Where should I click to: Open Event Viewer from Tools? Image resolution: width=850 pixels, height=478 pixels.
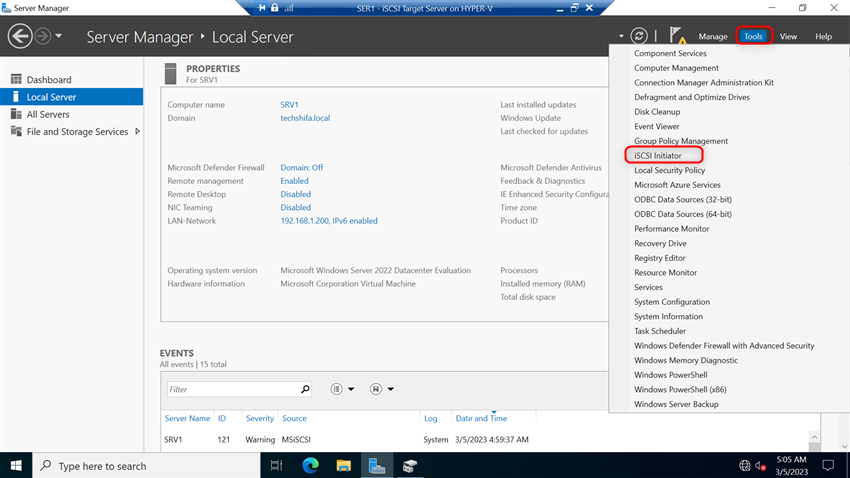656,126
